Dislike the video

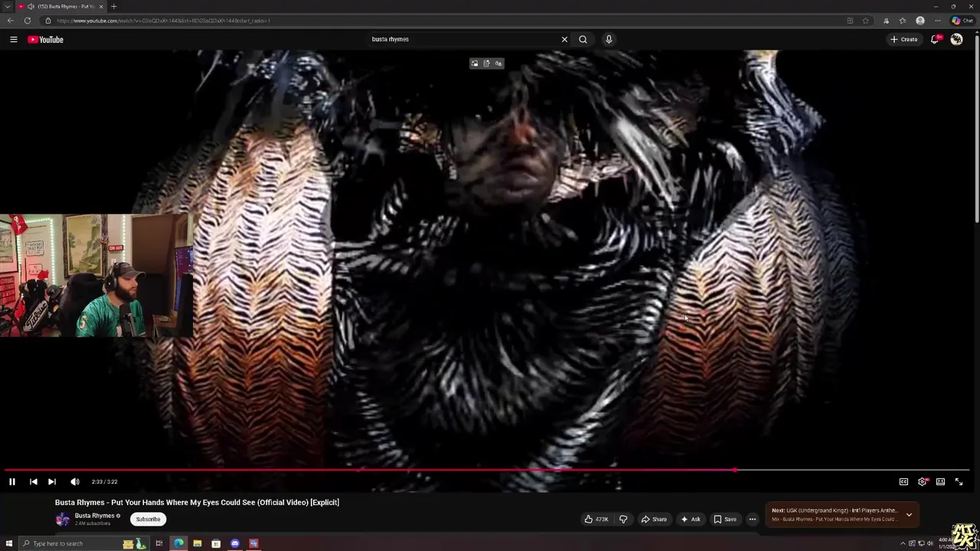click(623, 519)
